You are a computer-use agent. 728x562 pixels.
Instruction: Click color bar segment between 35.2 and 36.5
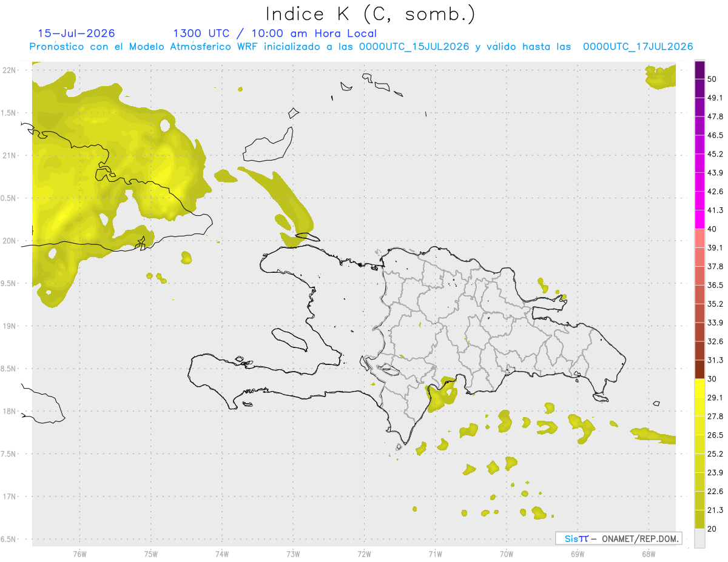click(x=699, y=295)
